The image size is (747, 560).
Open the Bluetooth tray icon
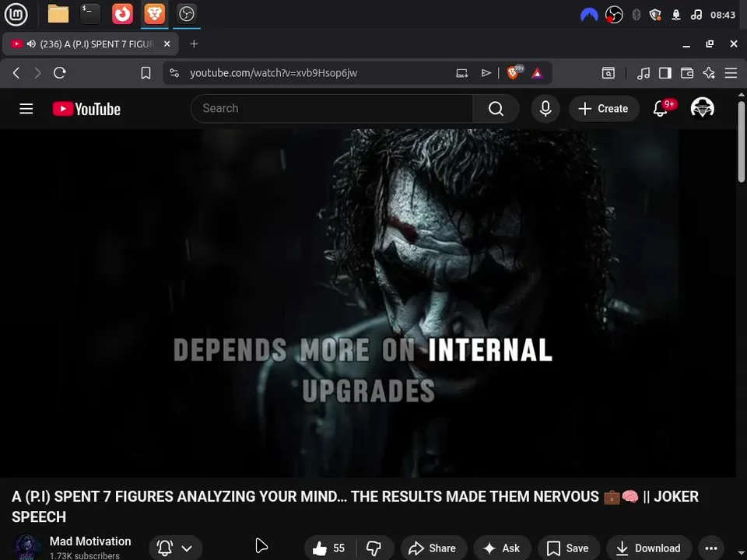pos(636,16)
